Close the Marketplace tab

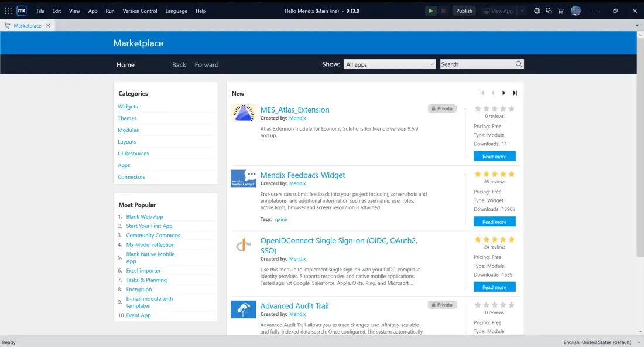tap(48, 25)
